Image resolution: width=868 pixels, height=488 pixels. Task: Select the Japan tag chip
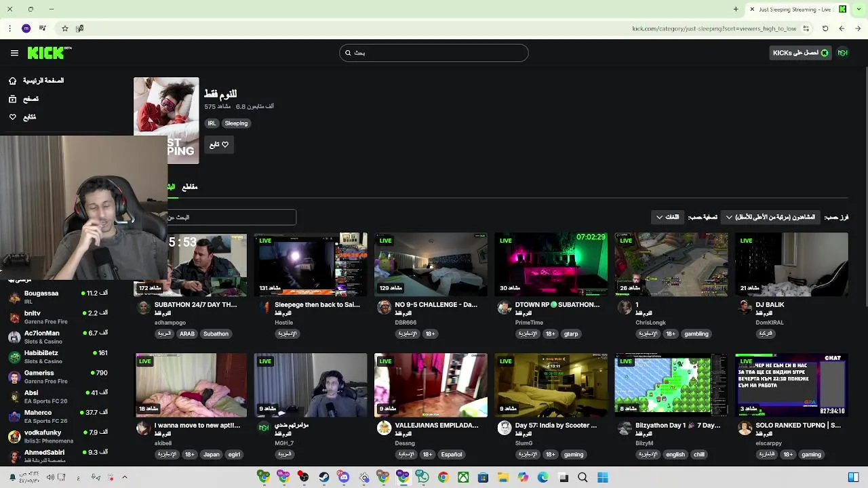[x=212, y=455]
